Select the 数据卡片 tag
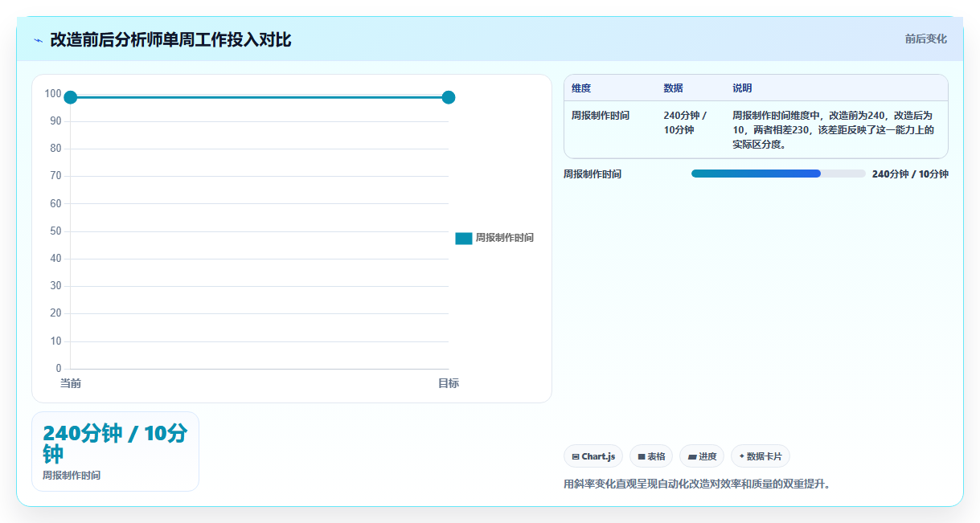 (761, 456)
